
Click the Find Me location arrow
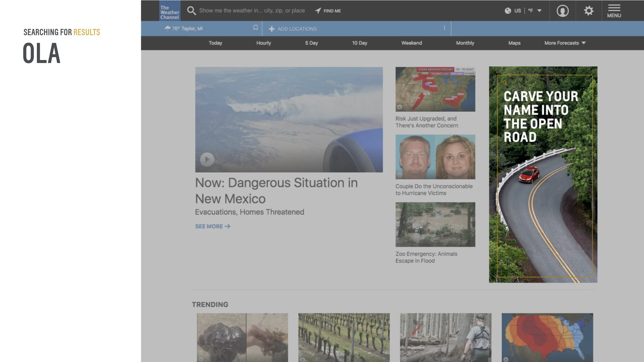click(x=318, y=11)
